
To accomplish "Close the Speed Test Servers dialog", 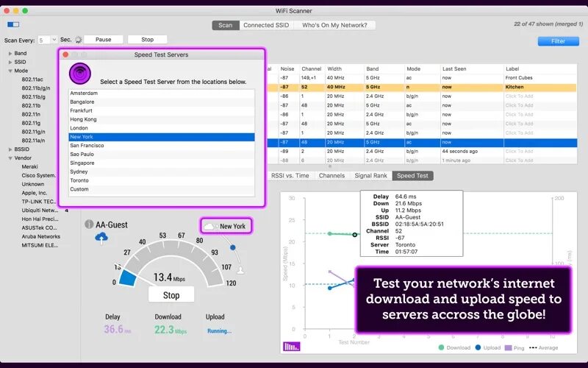I will (x=65, y=54).
